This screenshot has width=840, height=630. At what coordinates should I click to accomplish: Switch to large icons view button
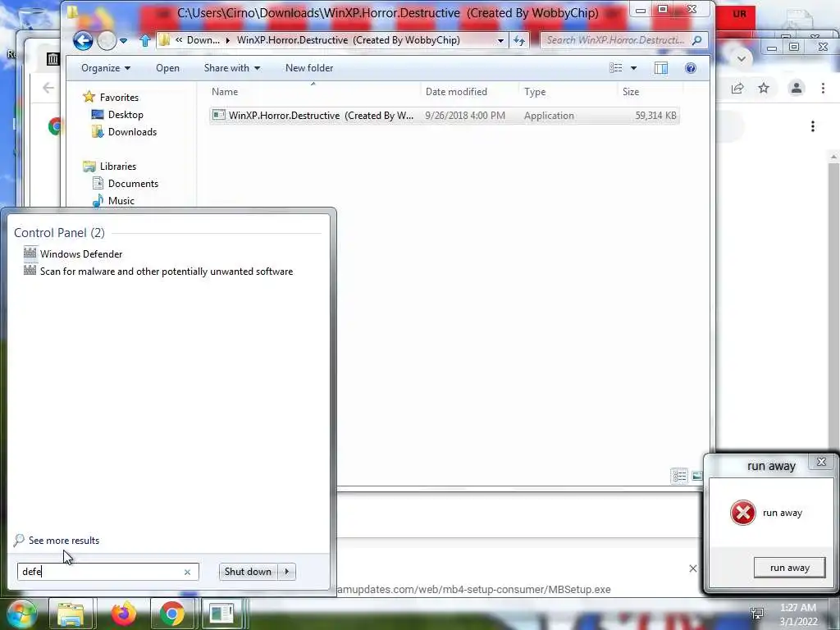(x=697, y=476)
